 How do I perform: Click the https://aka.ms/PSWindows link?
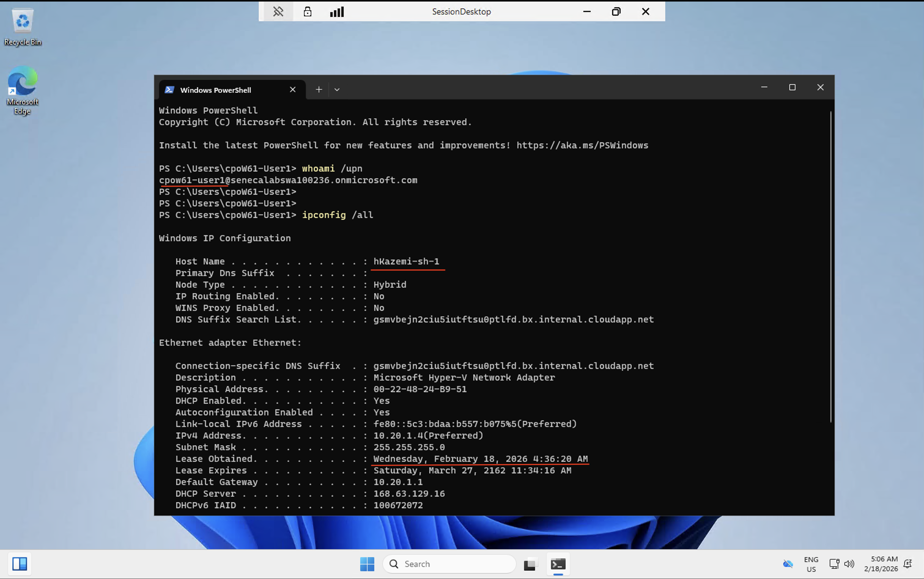tap(582, 146)
